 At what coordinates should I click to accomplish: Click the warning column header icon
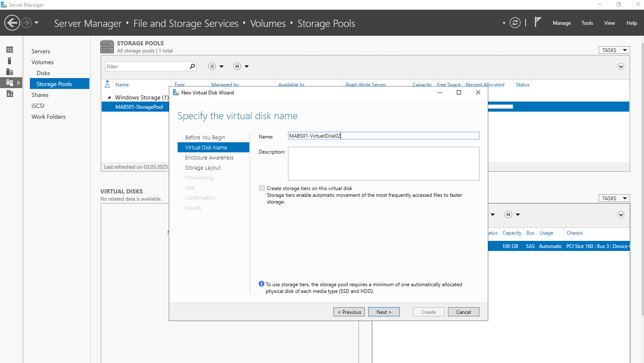pyautogui.click(x=107, y=84)
